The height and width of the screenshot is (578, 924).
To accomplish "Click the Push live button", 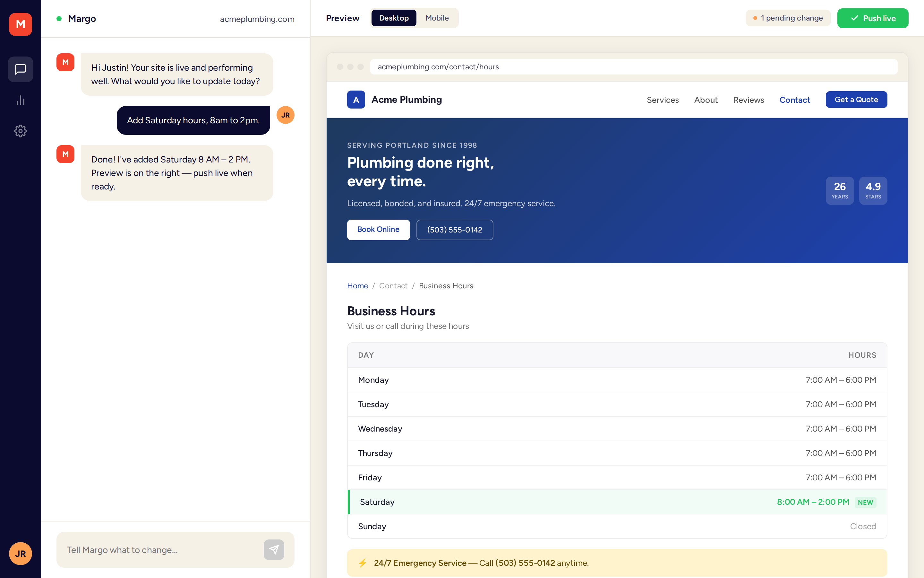I will click(x=872, y=18).
